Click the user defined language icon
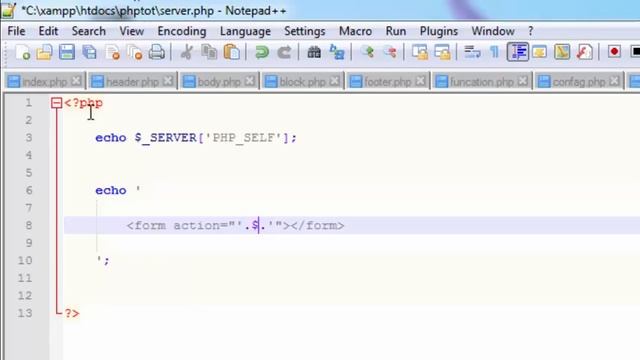640x360 pixels. 540,52
